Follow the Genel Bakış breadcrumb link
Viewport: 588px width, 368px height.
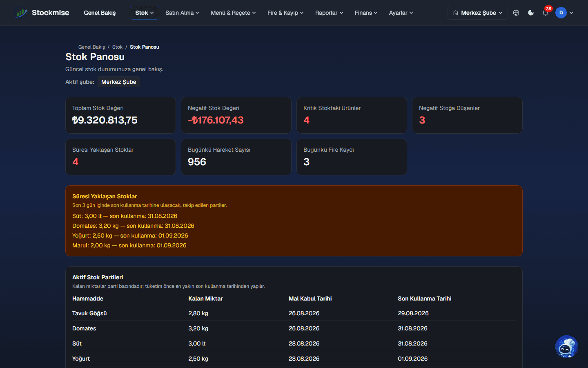[91, 47]
